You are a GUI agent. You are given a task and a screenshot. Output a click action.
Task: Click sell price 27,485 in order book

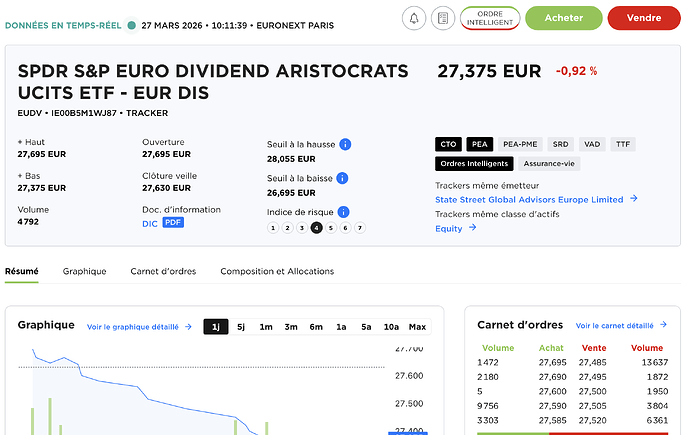point(592,362)
